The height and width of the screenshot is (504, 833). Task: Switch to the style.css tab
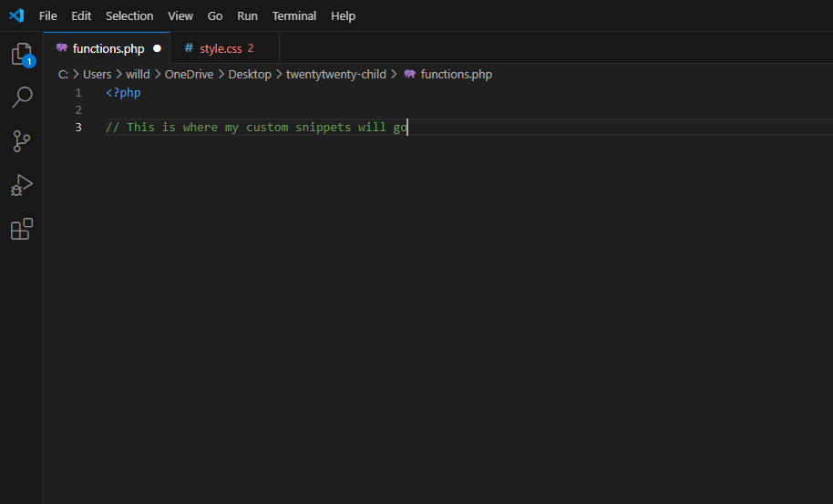point(224,48)
